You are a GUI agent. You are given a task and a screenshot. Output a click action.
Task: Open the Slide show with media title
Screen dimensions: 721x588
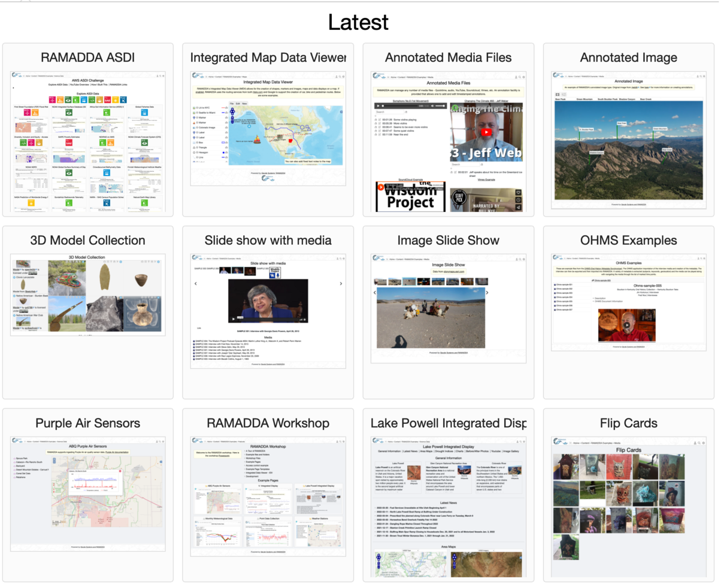(268, 240)
